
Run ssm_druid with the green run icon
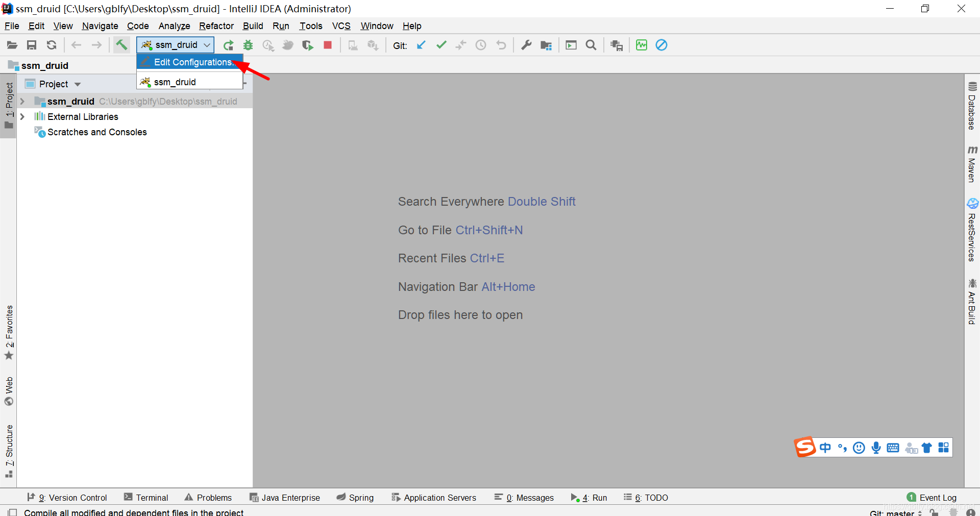228,45
